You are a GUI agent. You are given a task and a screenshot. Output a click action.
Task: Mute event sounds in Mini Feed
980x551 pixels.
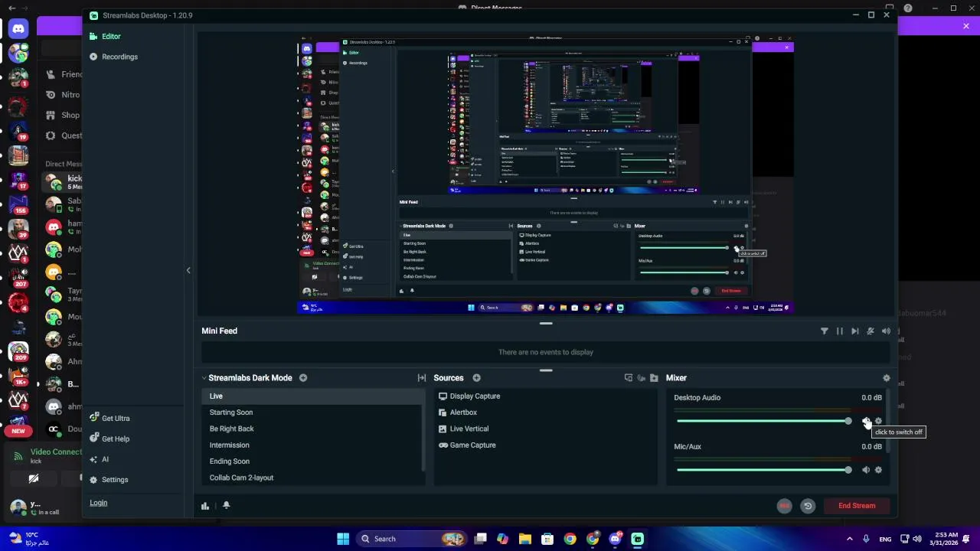tap(871, 331)
